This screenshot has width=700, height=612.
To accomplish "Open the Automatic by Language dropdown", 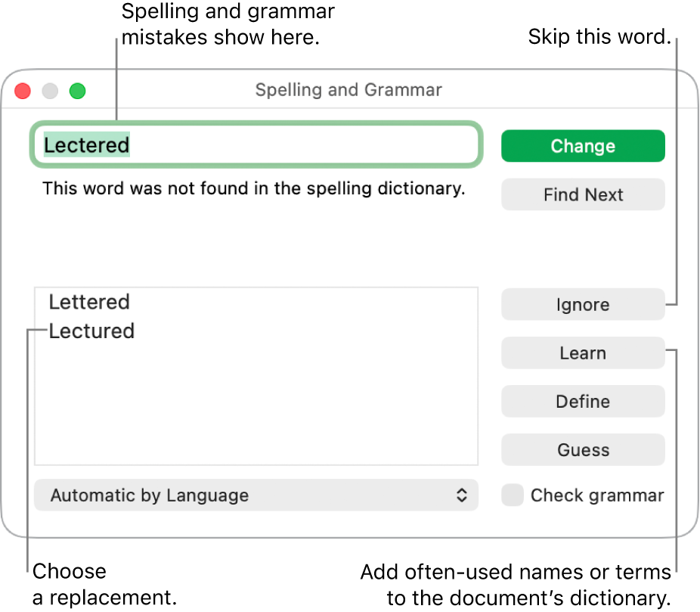I will pos(256,495).
